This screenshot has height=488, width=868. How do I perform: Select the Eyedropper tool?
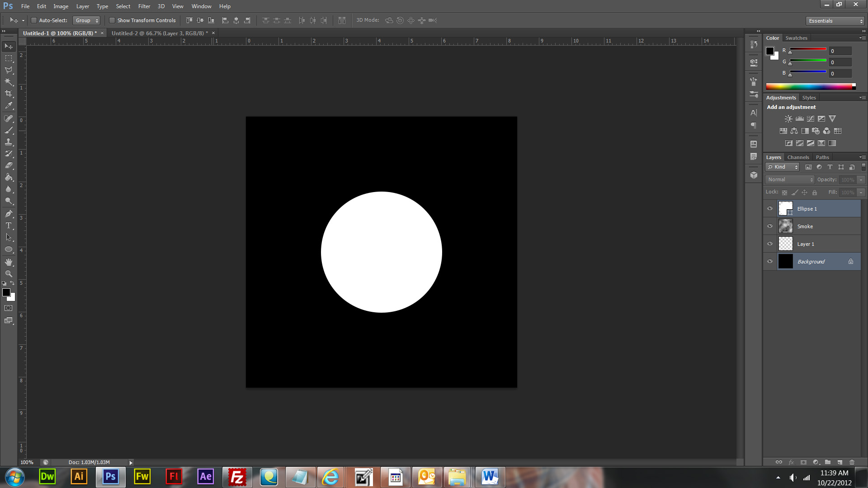pos(9,106)
